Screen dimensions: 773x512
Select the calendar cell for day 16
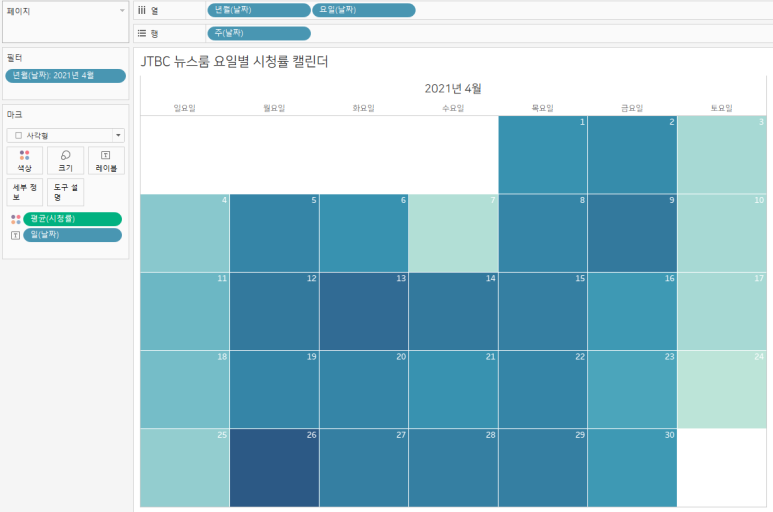point(632,311)
